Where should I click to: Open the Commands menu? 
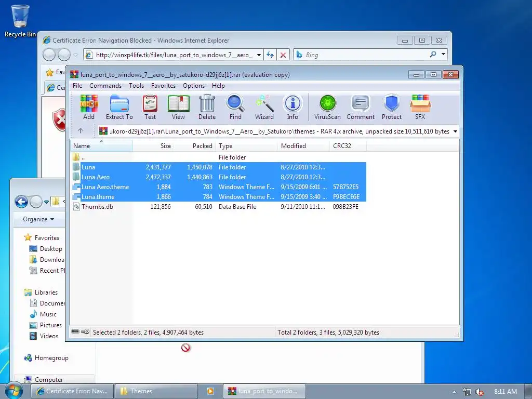[105, 86]
